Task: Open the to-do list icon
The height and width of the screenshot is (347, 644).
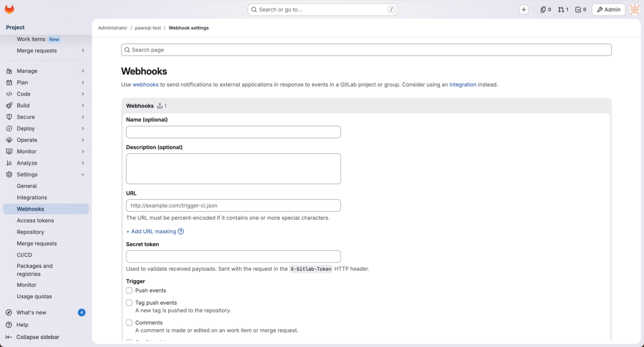Action: pyautogui.click(x=581, y=10)
